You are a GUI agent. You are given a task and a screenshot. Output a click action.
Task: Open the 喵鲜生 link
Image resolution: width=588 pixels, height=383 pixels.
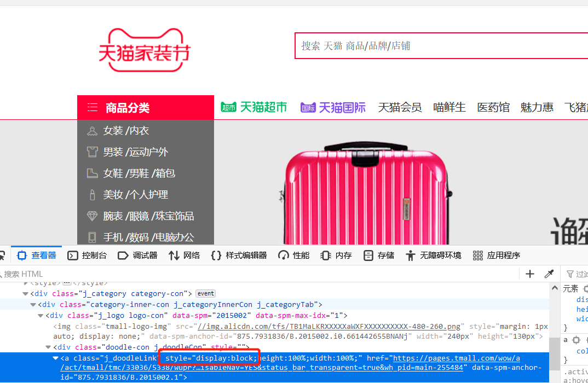(x=449, y=108)
